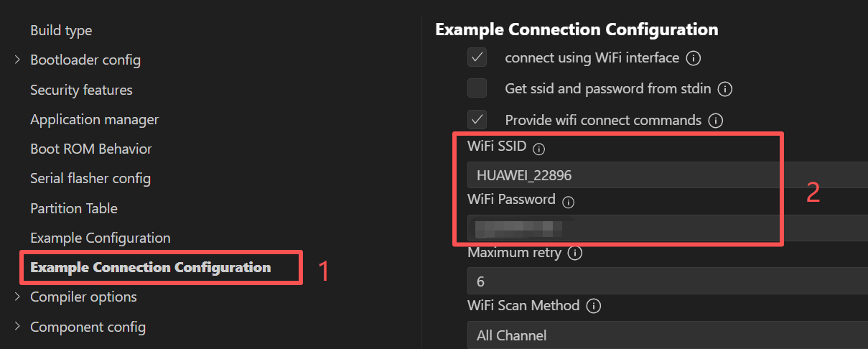
Task: Open WiFi Scan Method dropdown
Action: (x=668, y=335)
